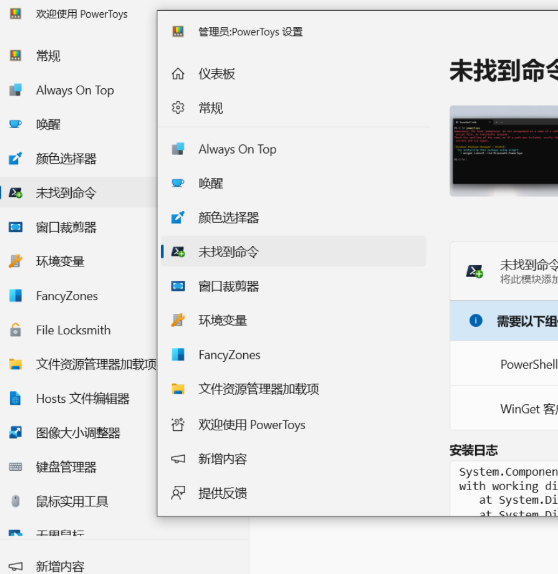
Task: Click 键盘管理器 keyboard icon
Action: pyautogui.click(x=15, y=467)
